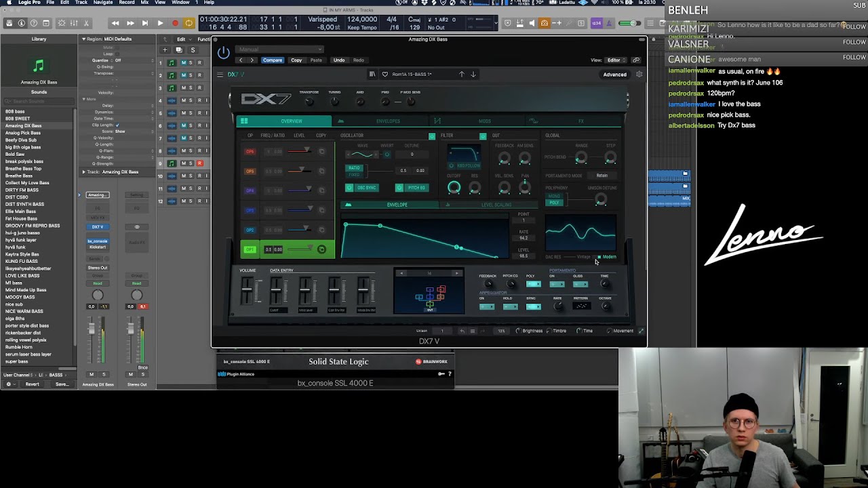868x488 pixels.
Task: Open the Manual preset dropdown
Action: [280, 49]
